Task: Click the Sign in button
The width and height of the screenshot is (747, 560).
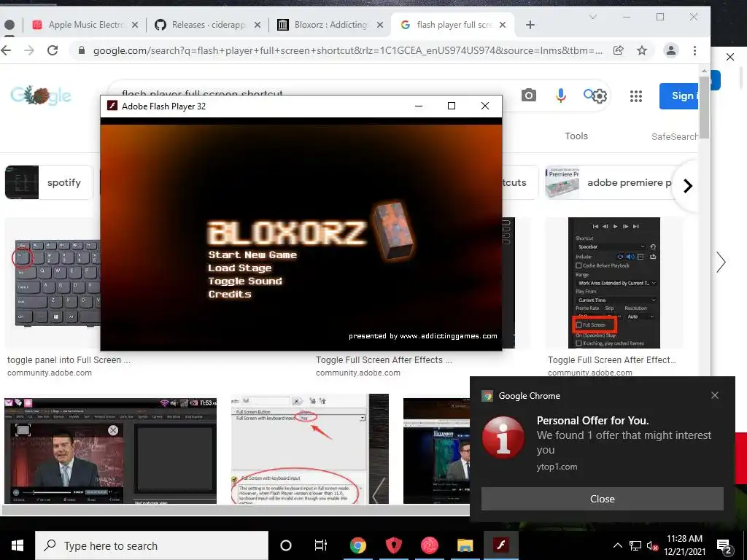Action: [x=679, y=96]
